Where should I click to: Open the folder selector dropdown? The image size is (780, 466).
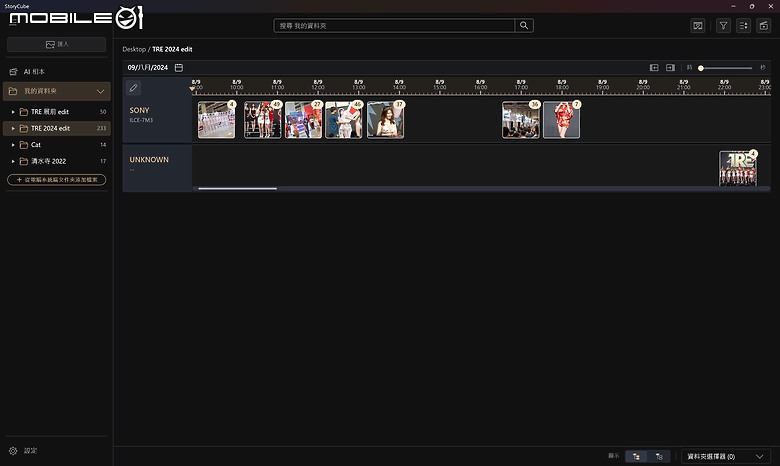click(x=725, y=457)
